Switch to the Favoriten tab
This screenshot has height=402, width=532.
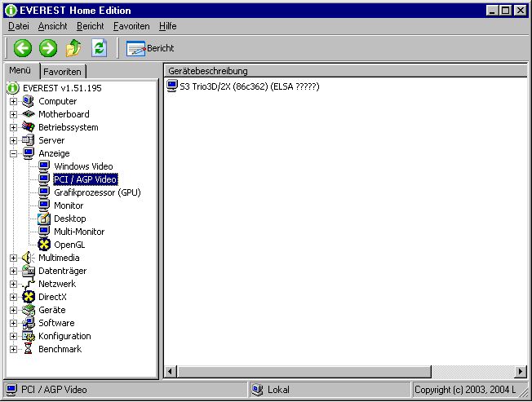pyautogui.click(x=63, y=72)
